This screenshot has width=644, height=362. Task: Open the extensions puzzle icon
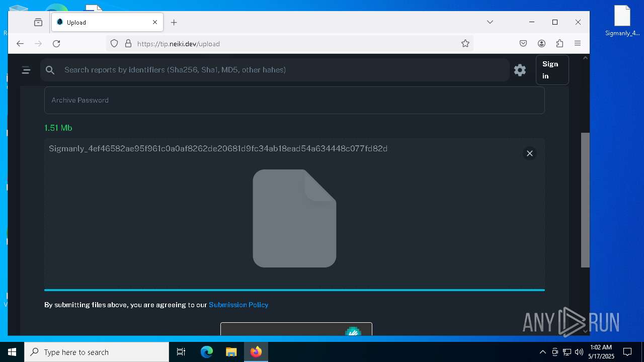point(559,44)
